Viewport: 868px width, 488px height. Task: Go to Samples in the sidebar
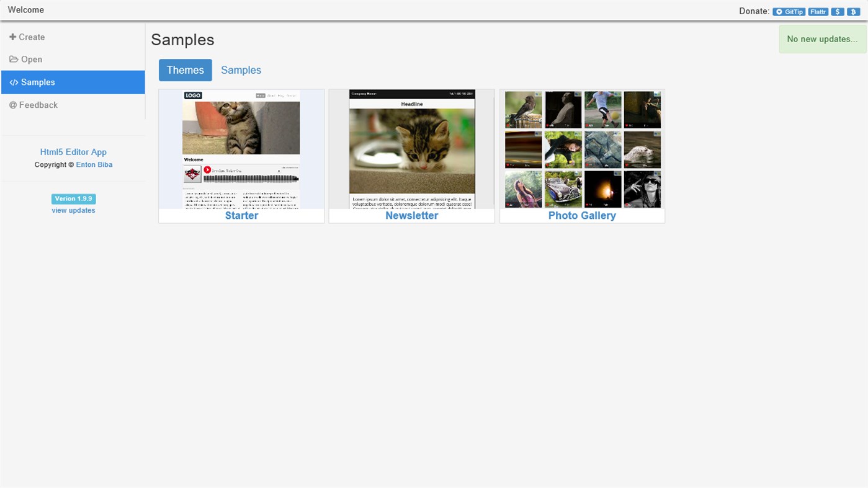[73, 82]
